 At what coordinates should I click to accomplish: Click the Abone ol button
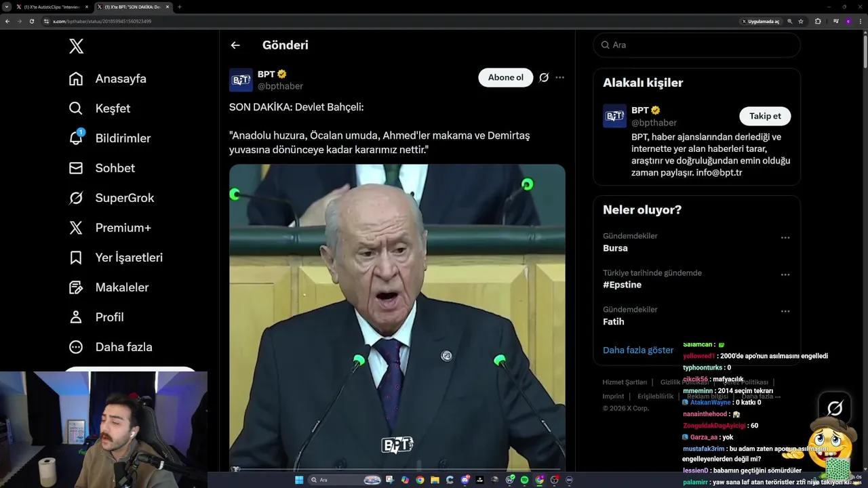(506, 77)
